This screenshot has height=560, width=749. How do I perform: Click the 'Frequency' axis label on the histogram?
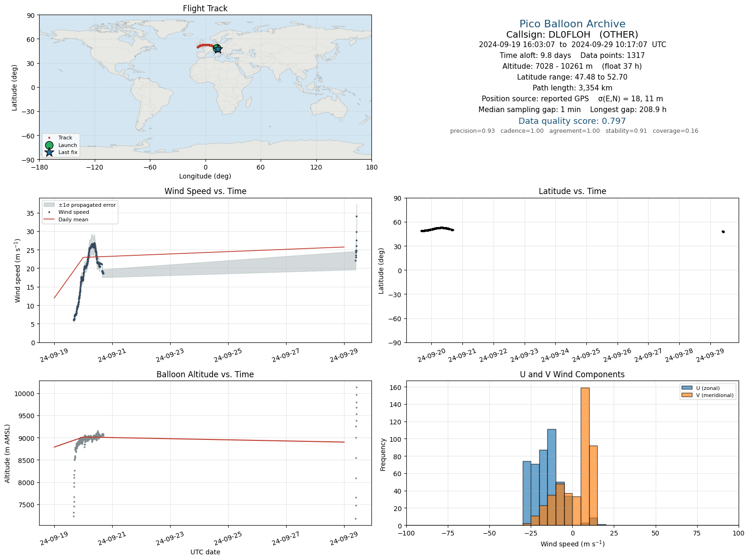tap(383, 454)
